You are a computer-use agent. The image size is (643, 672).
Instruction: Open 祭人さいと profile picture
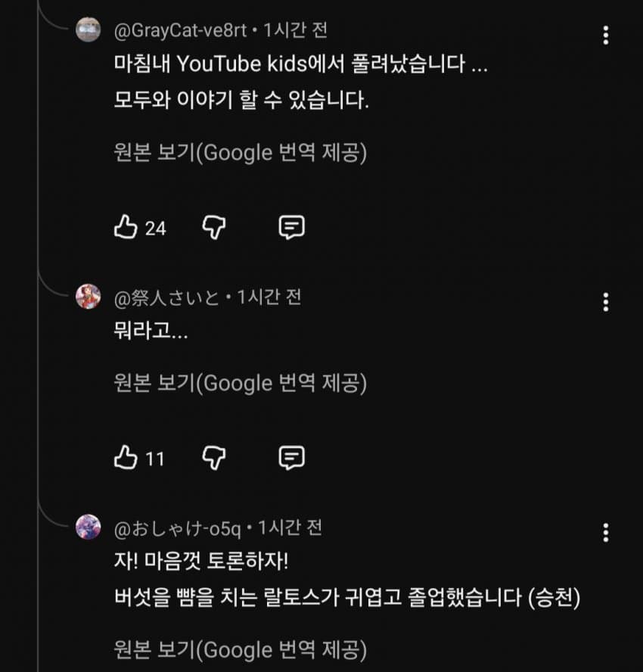click(89, 297)
